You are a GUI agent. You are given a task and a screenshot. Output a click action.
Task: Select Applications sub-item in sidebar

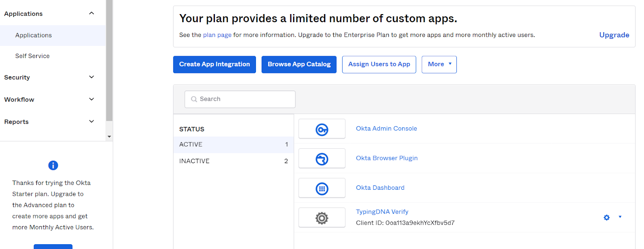click(x=33, y=35)
